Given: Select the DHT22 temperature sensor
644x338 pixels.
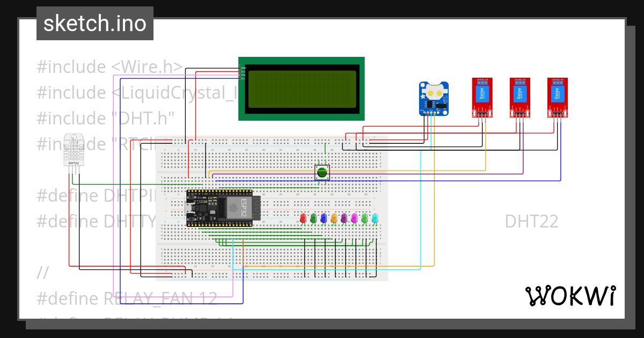Looking at the screenshot, I should (74, 150).
